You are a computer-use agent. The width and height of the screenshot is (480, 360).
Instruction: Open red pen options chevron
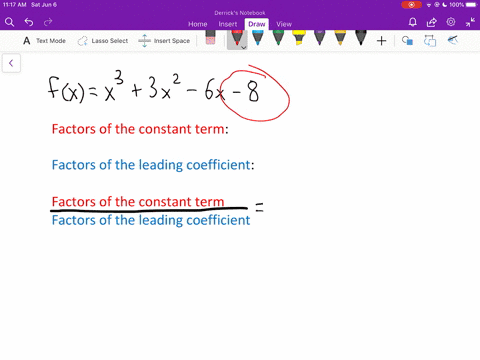(x=244, y=48)
